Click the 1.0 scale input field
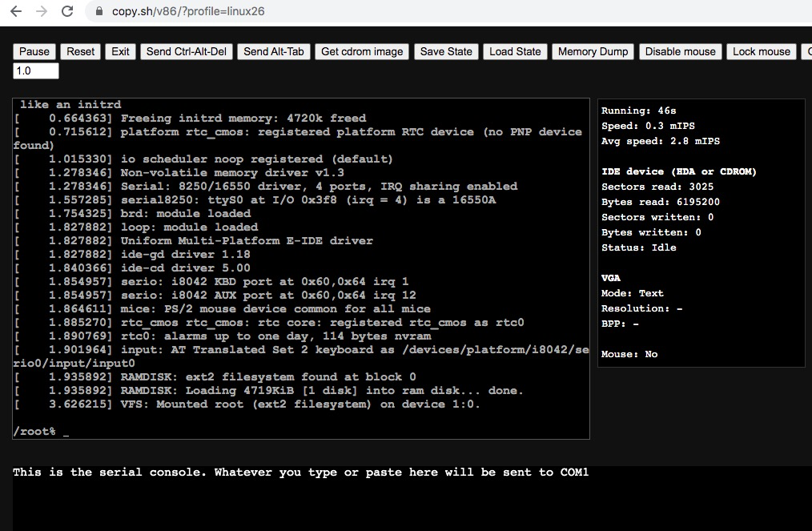The height and width of the screenshot is (531, 812). [x=34, y=70]
